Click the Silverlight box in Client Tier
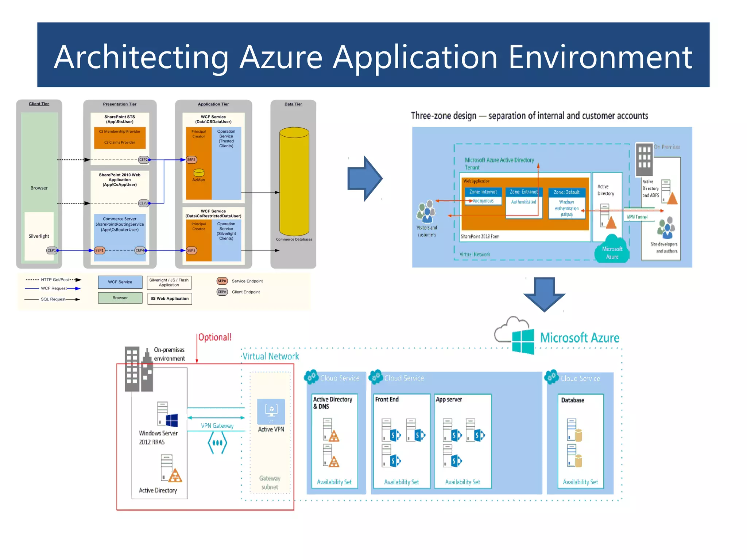The image size is (747, 560). (x=39, y=236)
